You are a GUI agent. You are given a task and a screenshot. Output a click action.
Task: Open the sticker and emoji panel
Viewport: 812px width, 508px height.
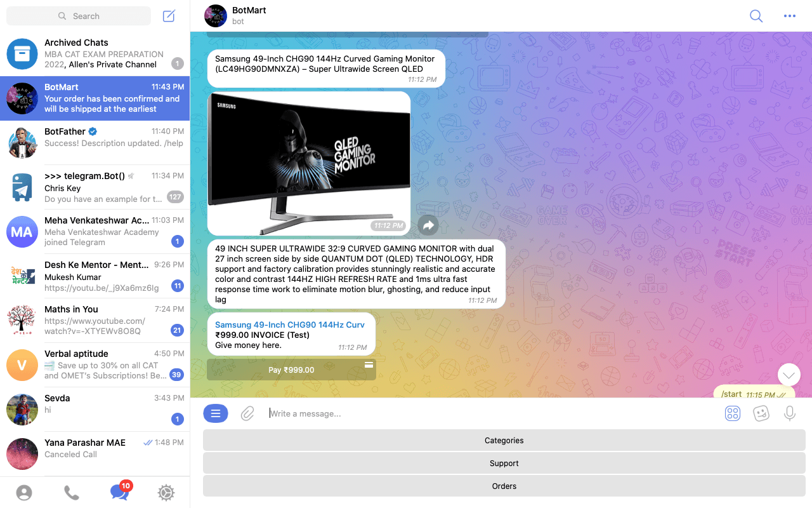(761, 413)
